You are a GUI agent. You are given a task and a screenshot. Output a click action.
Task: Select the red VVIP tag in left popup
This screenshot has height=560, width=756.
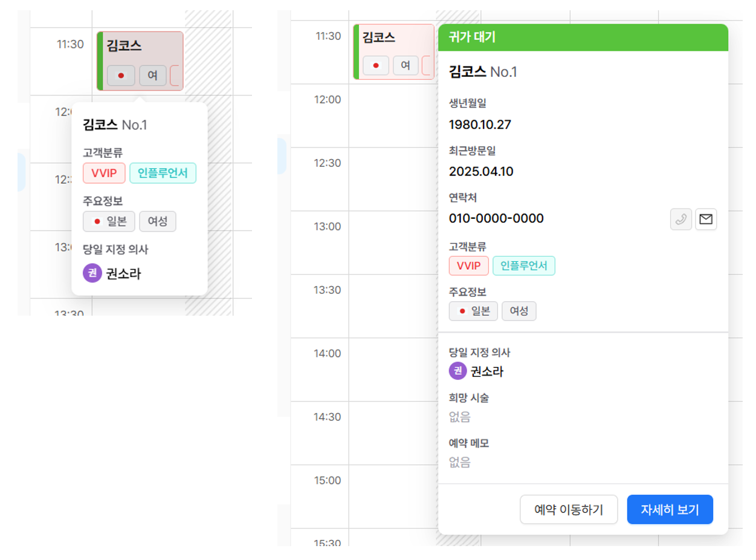tap(104, 174)
